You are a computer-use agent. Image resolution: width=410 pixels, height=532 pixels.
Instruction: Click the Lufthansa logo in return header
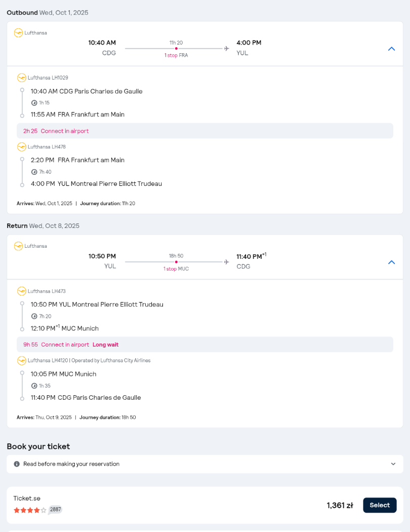click(x=18, y=246)
